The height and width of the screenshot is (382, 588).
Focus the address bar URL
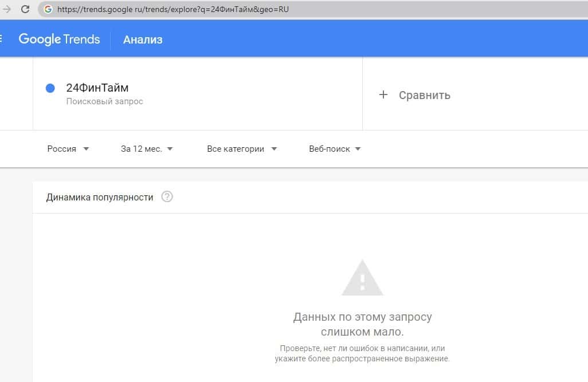click(x=172, y=9)
